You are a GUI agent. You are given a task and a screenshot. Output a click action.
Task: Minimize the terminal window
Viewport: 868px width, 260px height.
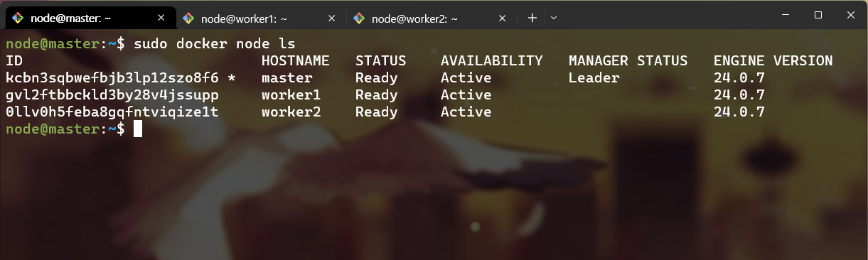(x=786, y=15)
